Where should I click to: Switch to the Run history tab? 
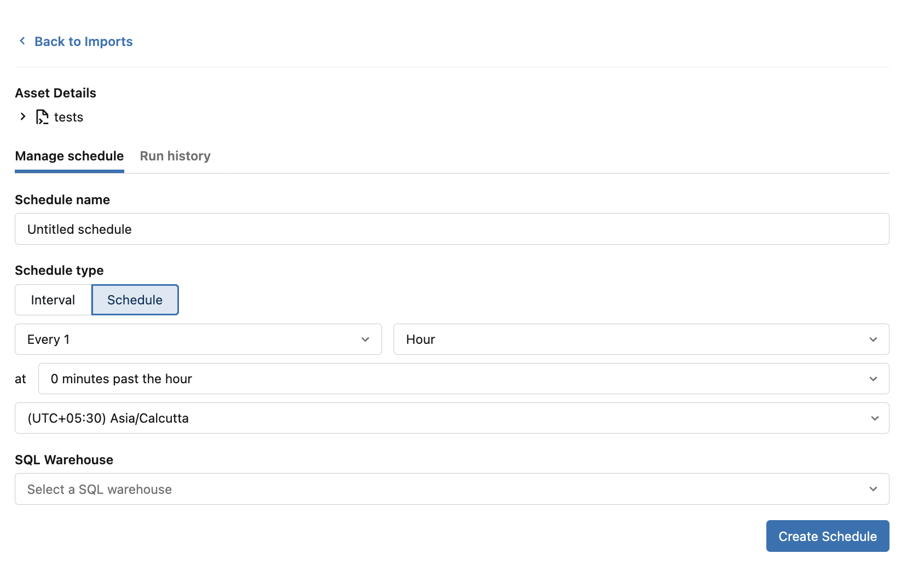pyautogui.click(x=175, y=156)
